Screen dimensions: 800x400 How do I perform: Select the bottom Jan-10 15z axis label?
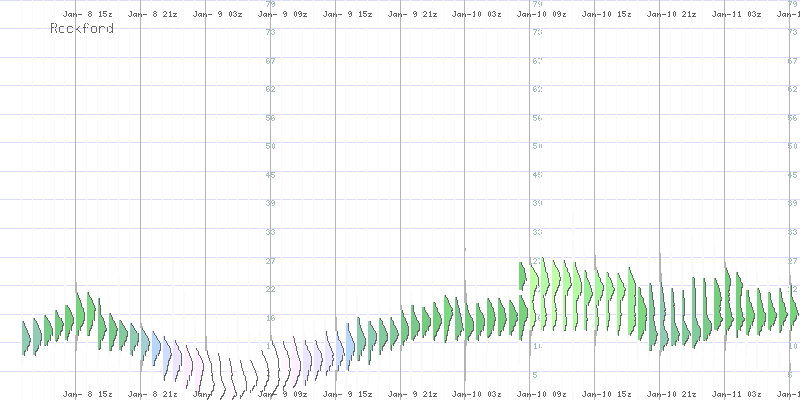[607, 394]
